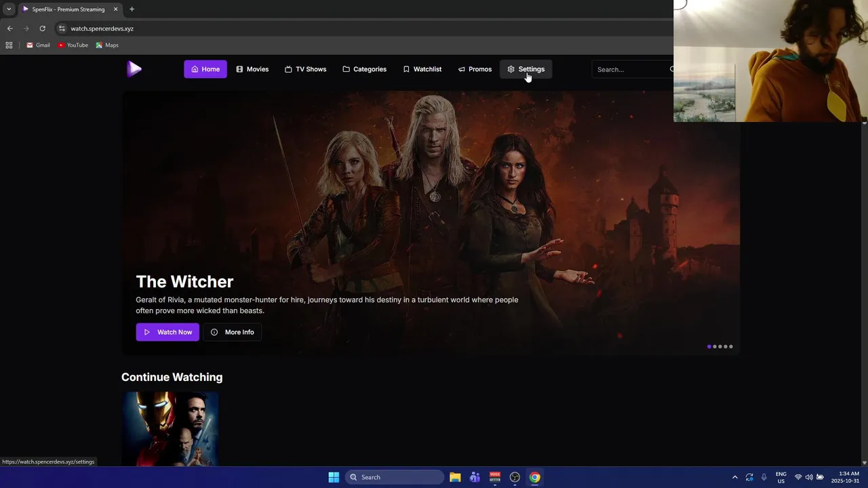Viewport: 868px width, 488px height.
Task: Open VoiceMeeter from the taskbar
Action: 495,477
